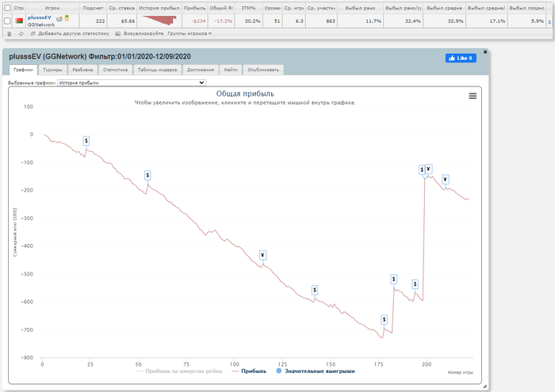Click the trash icon below the player row
The image size is (555, 392).
pyautogui.click(x=10, y=33)
